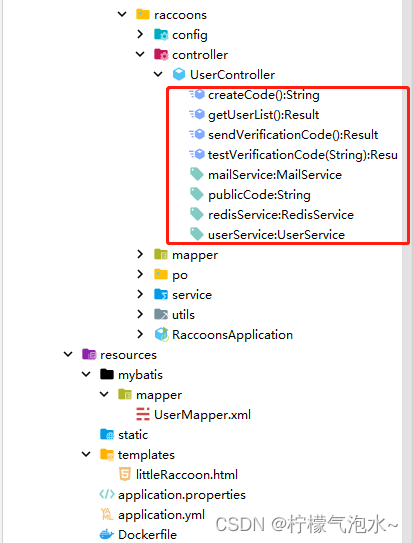Click the application.yml YAML icon
This screenshot has height=543, width=413.
click(107, 514)
